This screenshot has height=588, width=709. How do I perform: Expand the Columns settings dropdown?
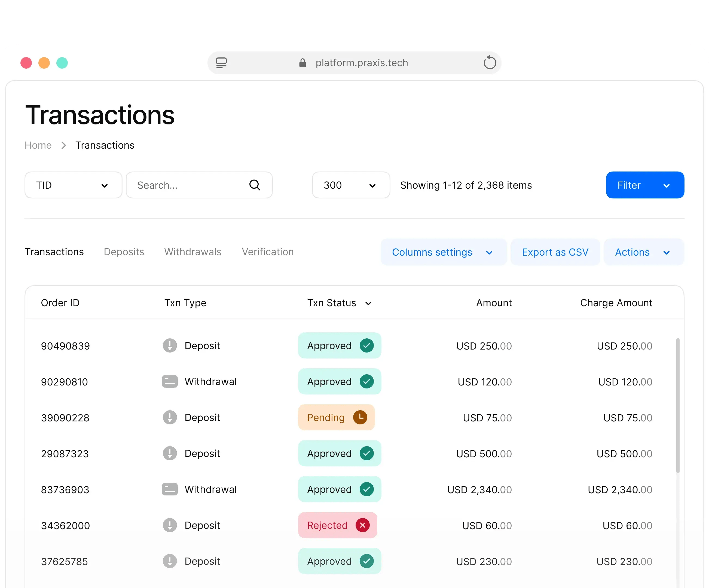[444, 252]
